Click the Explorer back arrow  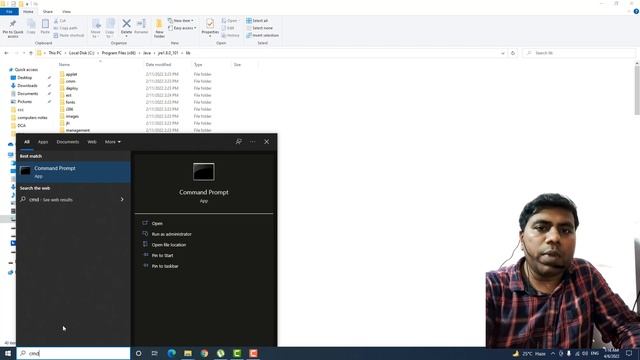pyautogui.click(x=6, y=53)
